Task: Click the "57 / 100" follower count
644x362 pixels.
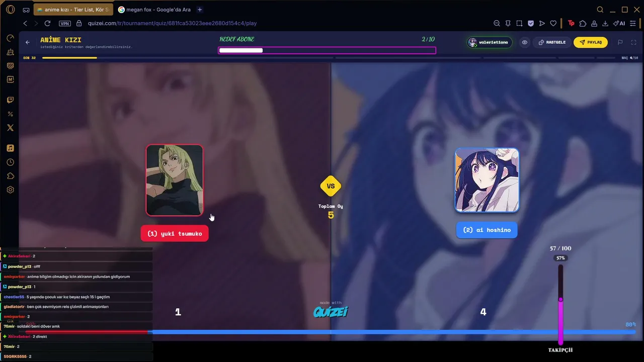Action: 560,248
